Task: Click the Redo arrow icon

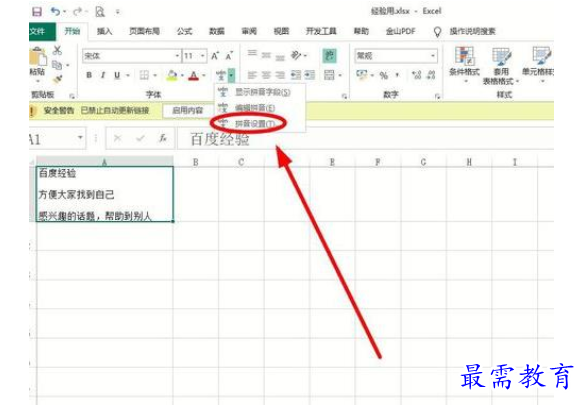Action: (77, 12)
